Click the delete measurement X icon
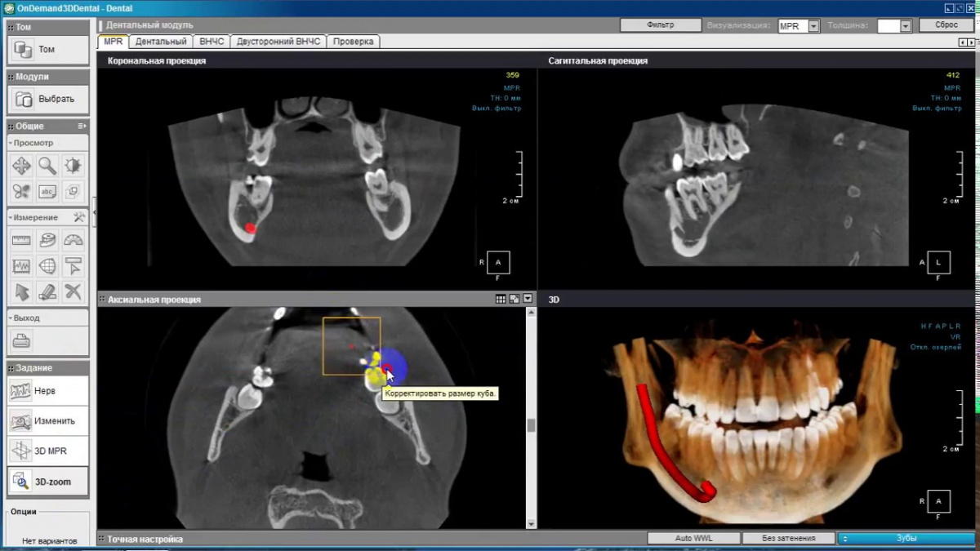Viewport: 980px width, 551px height. [x=73, y=291]
